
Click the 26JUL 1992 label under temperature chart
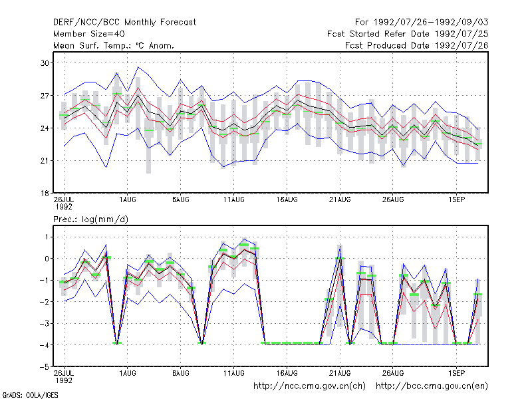(x=64, y=203)
